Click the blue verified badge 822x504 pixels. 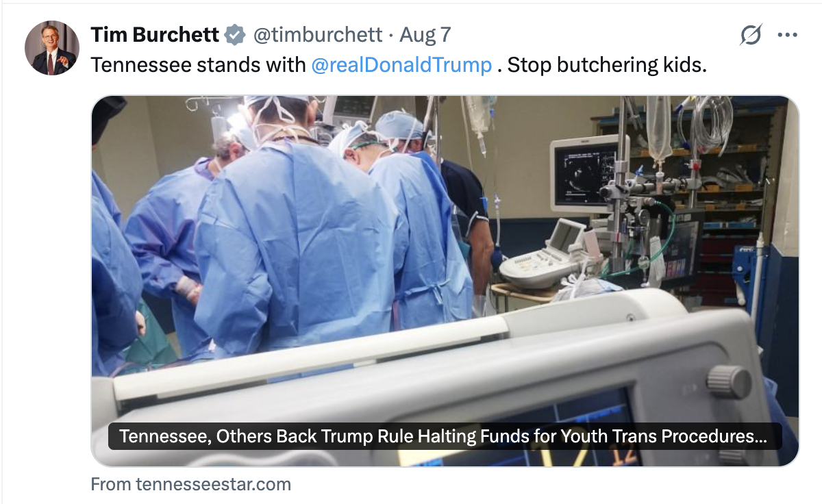pyautogui.click(x=235, y=34)
